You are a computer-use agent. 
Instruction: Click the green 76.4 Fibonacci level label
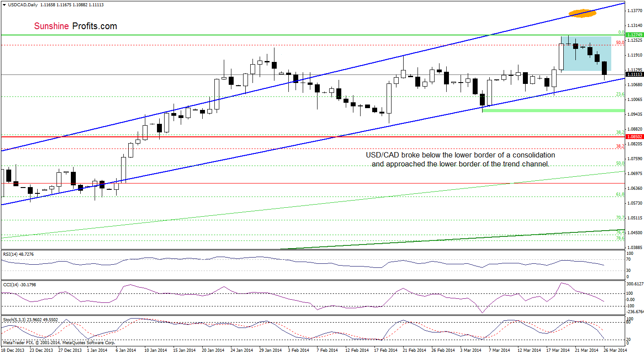[620, 232]
